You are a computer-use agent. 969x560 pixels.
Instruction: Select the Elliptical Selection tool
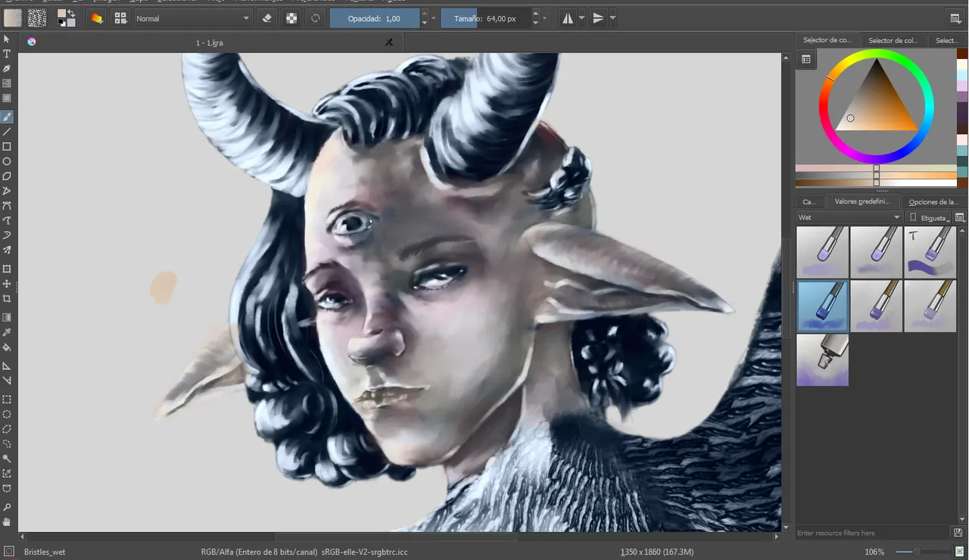[x=7, y=414]
